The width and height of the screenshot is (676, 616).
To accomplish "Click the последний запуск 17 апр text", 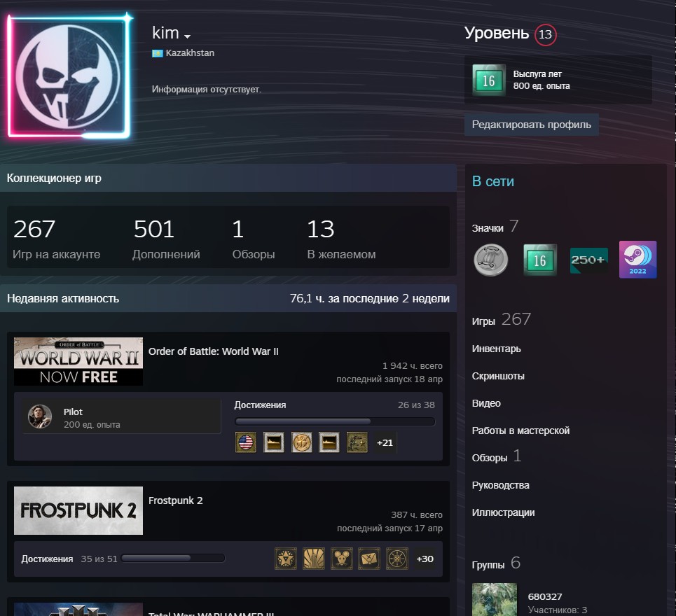I will point(389,528).
